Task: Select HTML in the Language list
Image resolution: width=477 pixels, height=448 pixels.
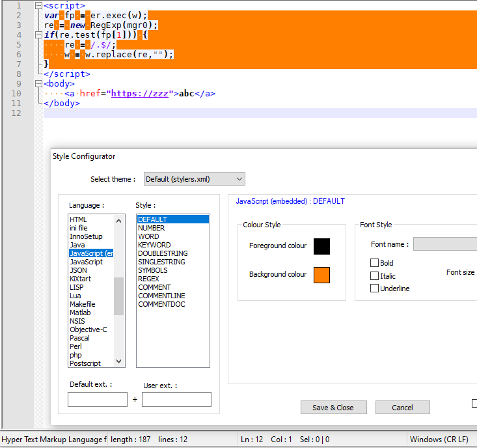Action: 91,219
